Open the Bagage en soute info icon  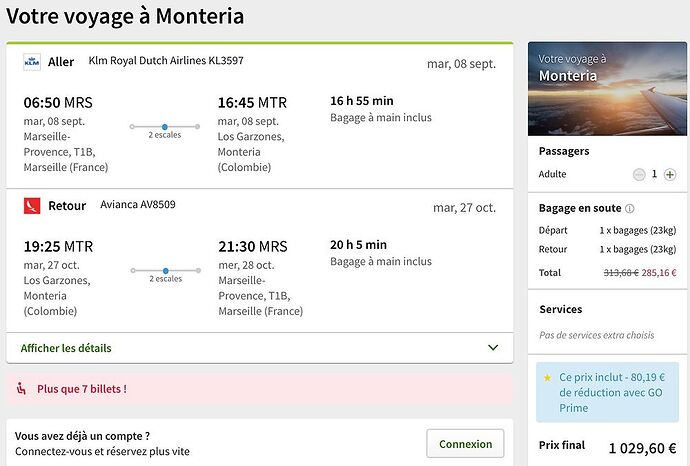click(x=630, y=209)
